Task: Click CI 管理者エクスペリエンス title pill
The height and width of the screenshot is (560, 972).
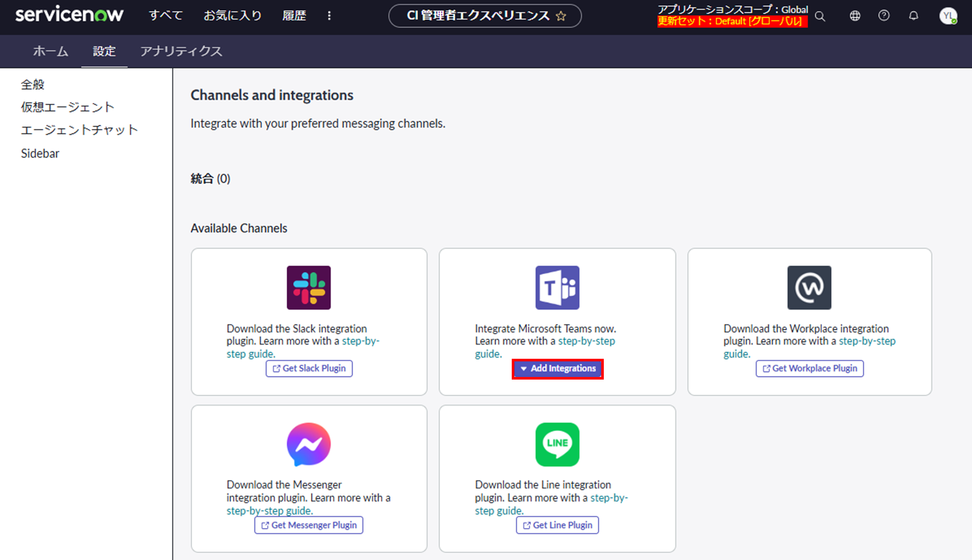Action: 485,16
